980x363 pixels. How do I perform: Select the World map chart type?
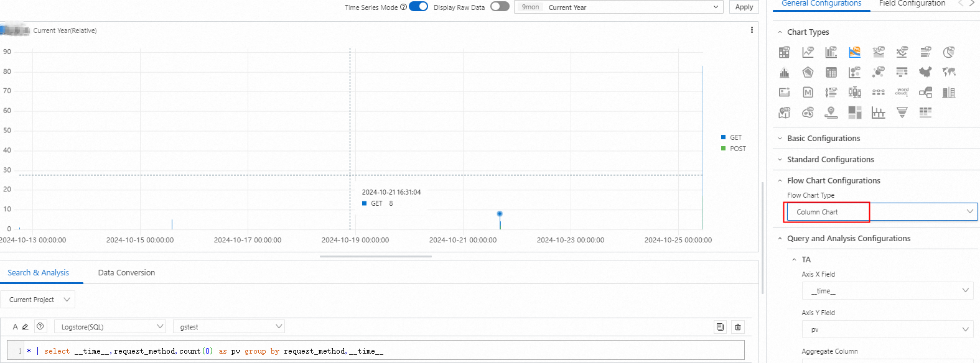click(x=949, y=73)
